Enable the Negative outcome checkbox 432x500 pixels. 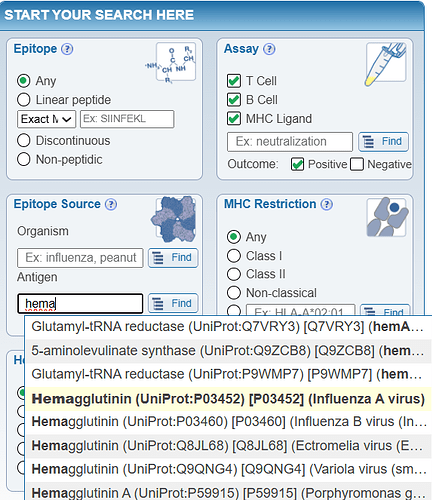tap(357, 164)
